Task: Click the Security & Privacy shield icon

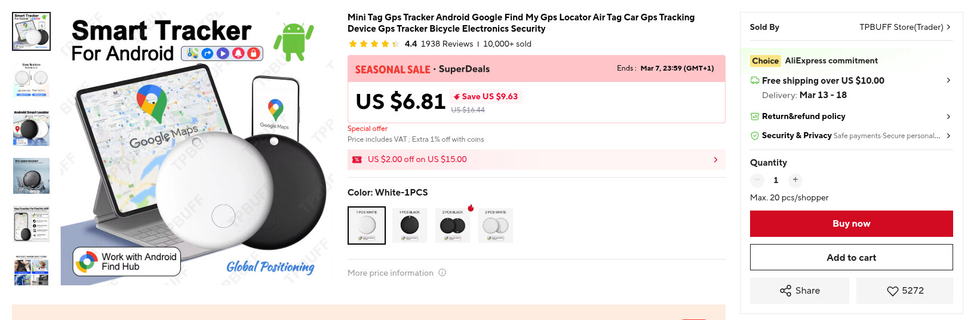Action: click(755, 136)
